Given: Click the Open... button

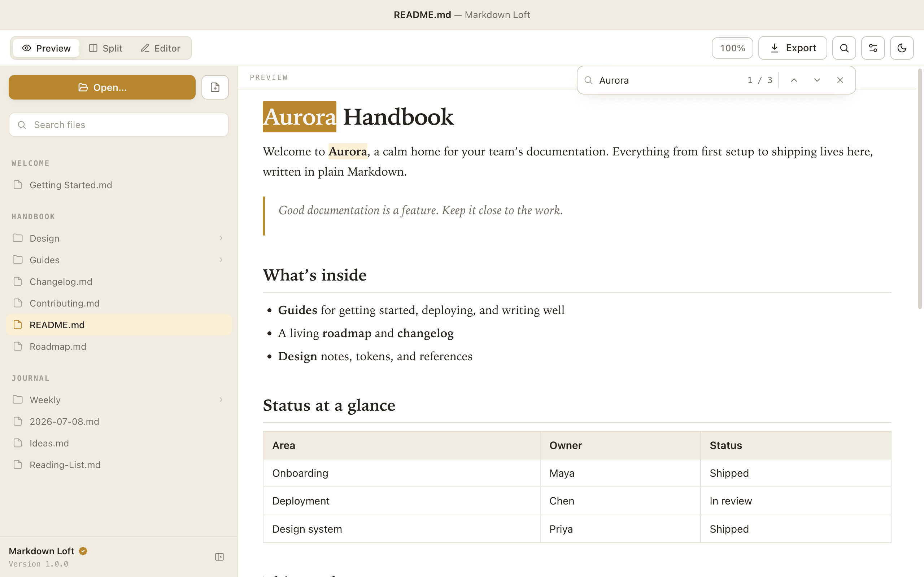Looking at the screenshot, I should (x=102, y=87).
